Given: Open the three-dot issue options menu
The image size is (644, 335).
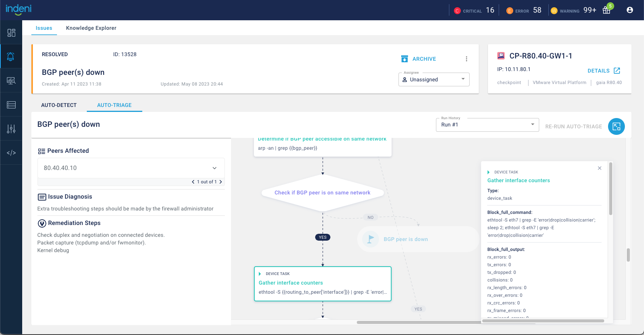Looking at the screenshot, I should 466,59.
